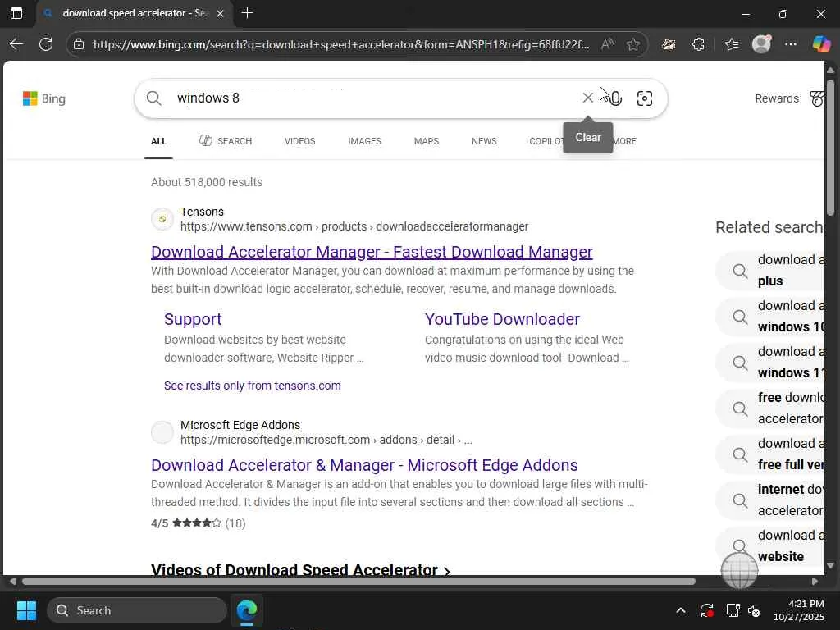Open visual search camera icon
This screenshot has width=840, height=630.
tap(645, 98)
